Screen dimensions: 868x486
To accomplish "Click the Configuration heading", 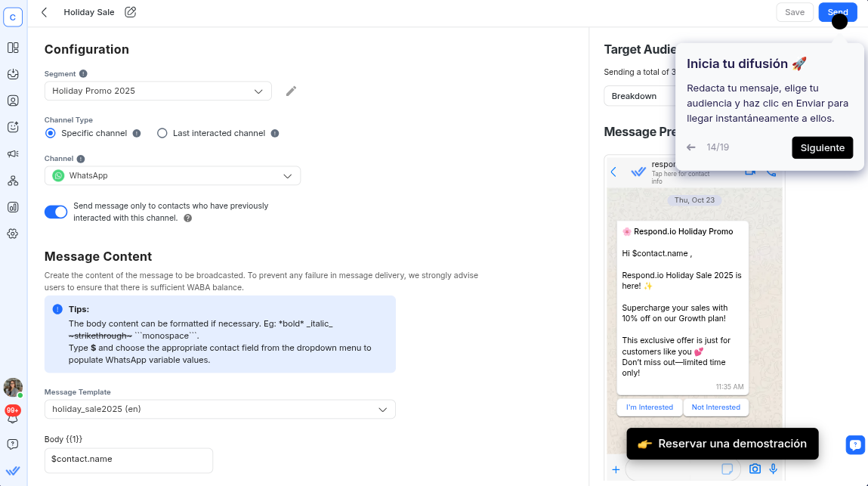I will point(86,49).
